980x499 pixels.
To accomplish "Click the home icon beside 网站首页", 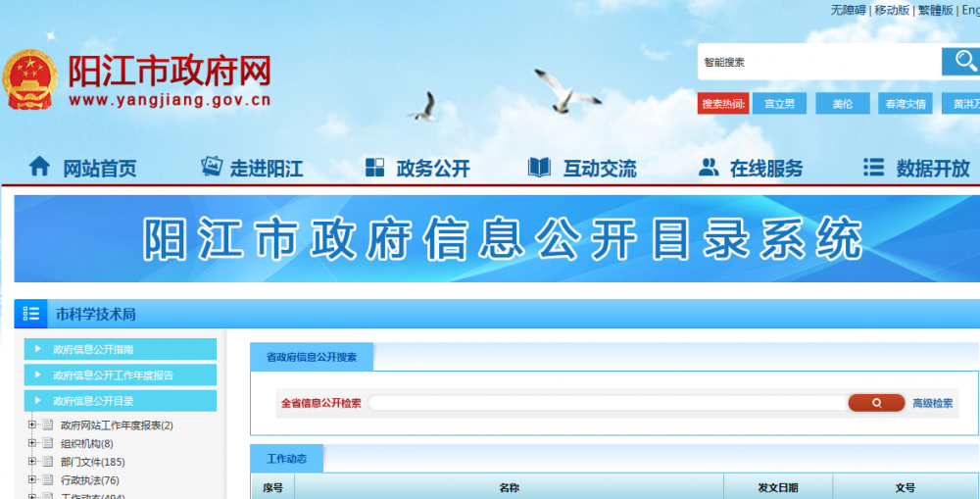I will click(39, 167).
